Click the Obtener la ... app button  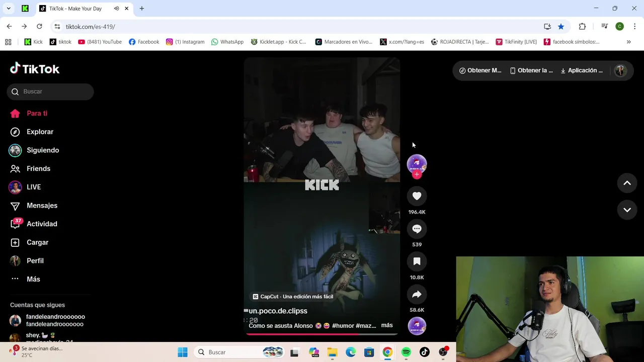tap(531, 70)
